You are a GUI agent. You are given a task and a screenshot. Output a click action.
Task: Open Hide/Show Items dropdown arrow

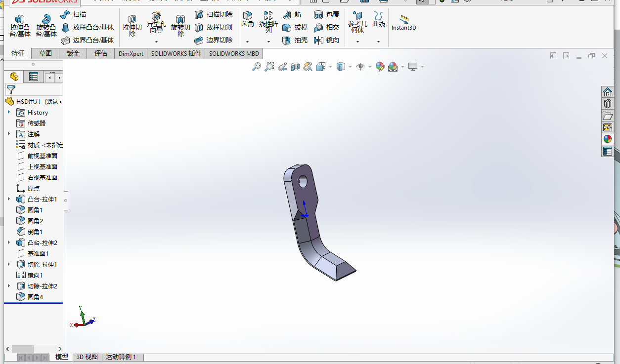click(x=370, y=67)
